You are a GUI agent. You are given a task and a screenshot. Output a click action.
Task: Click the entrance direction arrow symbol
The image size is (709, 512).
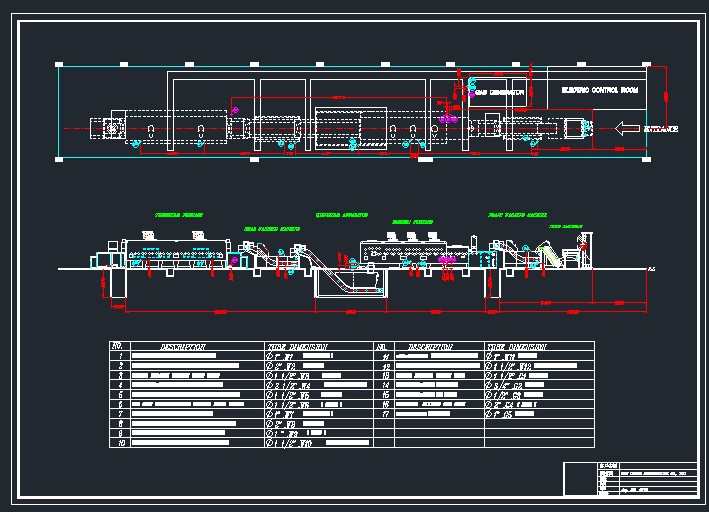coord(627,128)
